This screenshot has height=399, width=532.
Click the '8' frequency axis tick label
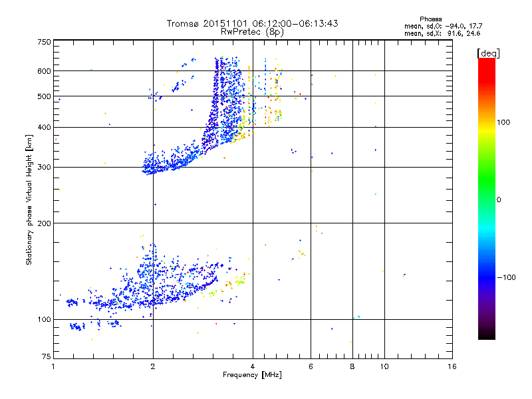tap(352, 366)
